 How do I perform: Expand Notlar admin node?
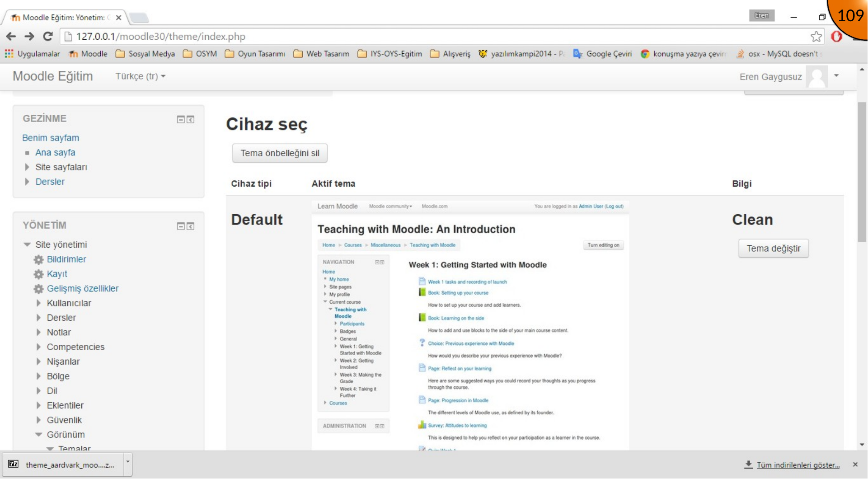[x=38, y=333]
